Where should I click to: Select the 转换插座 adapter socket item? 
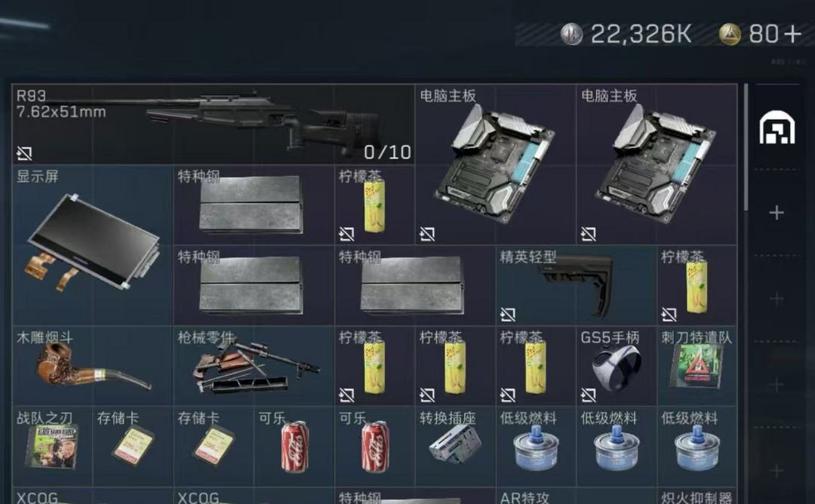click(x=455, y=447)
